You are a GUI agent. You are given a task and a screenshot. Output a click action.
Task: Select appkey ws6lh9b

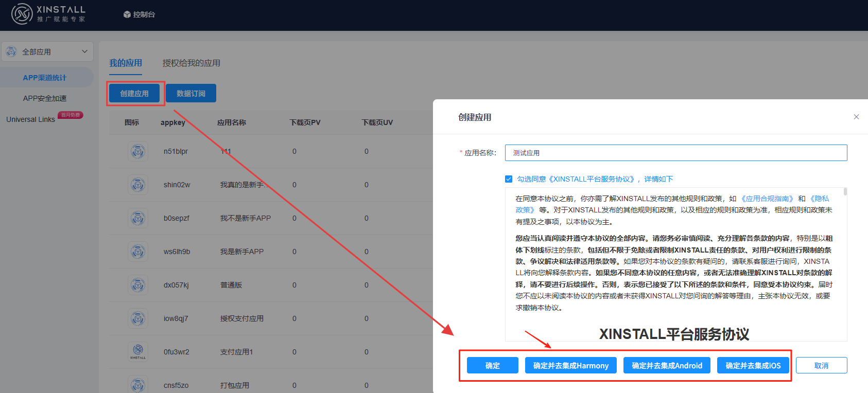point(177,252)
